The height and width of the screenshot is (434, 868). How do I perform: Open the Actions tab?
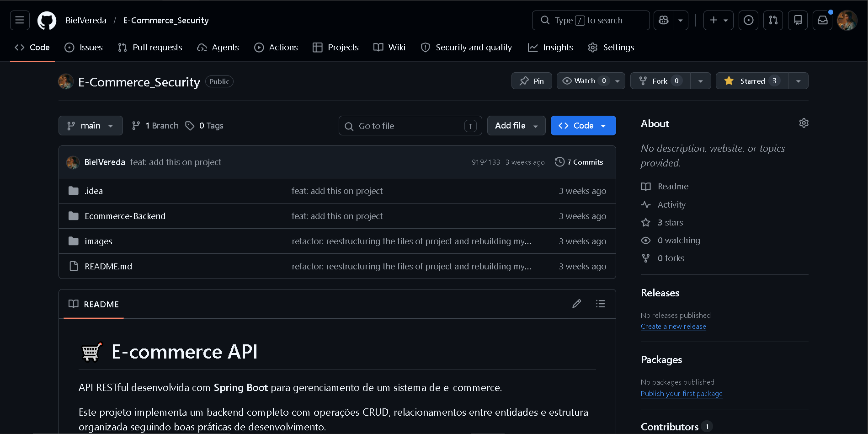tap(276, 47)
